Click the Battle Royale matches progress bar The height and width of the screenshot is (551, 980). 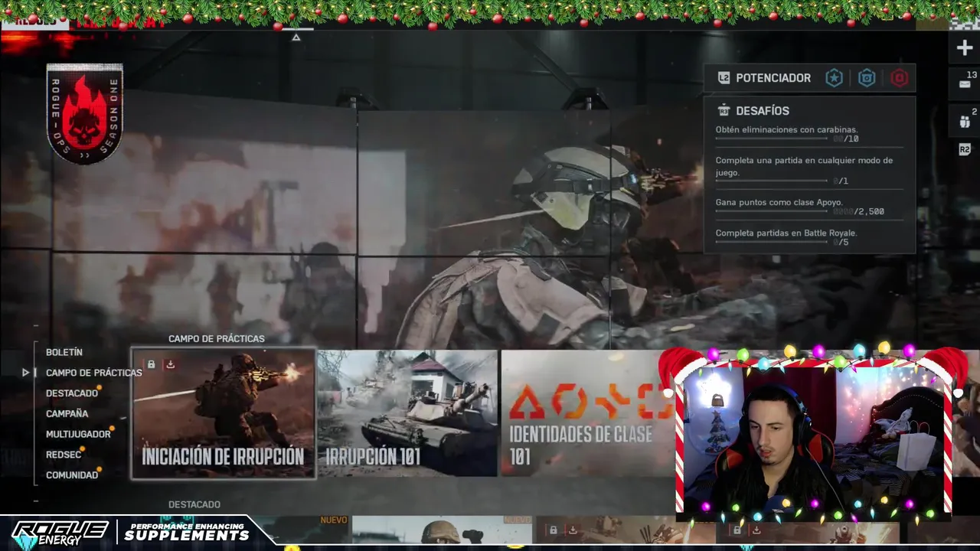(772, 242)
